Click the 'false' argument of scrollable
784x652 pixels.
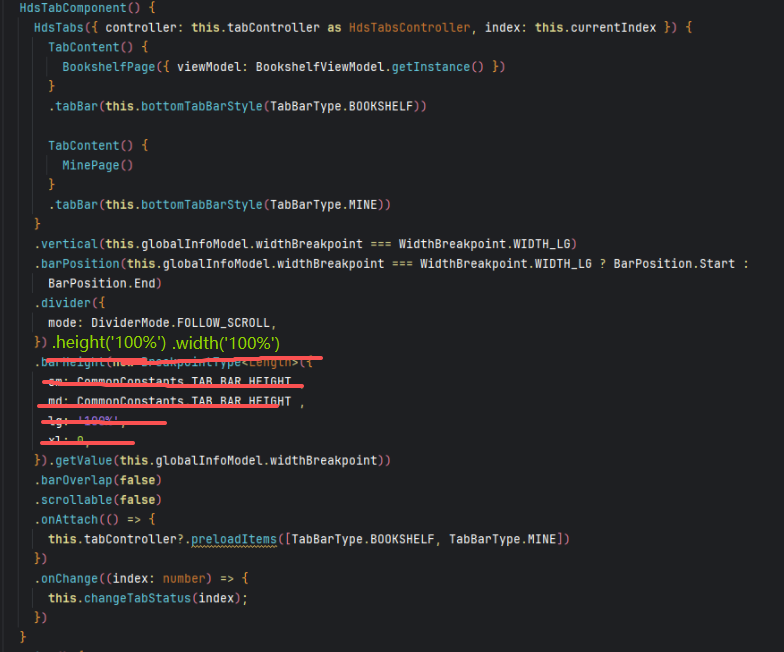coord(138,500)
